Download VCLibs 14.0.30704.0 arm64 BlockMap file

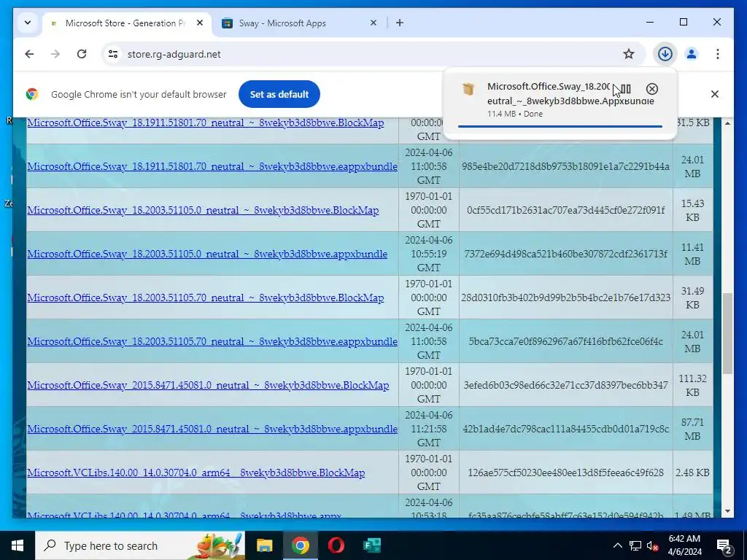click(196, 472)
